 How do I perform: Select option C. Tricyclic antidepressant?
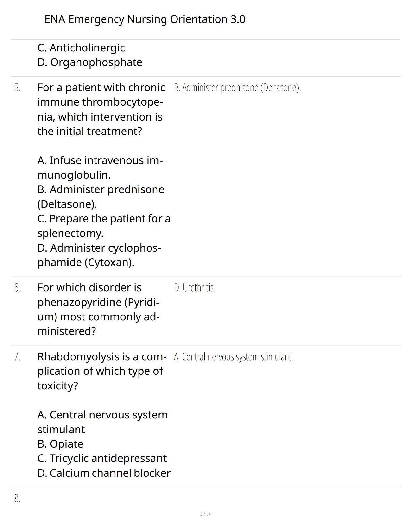click(102, 458)
